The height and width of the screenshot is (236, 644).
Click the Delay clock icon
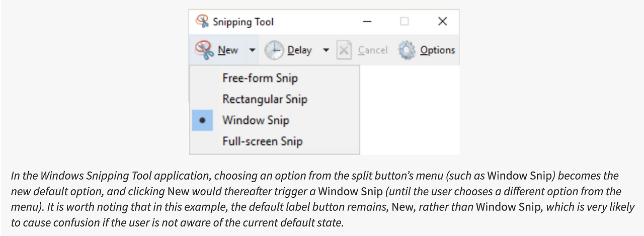(x=274, y=50)
